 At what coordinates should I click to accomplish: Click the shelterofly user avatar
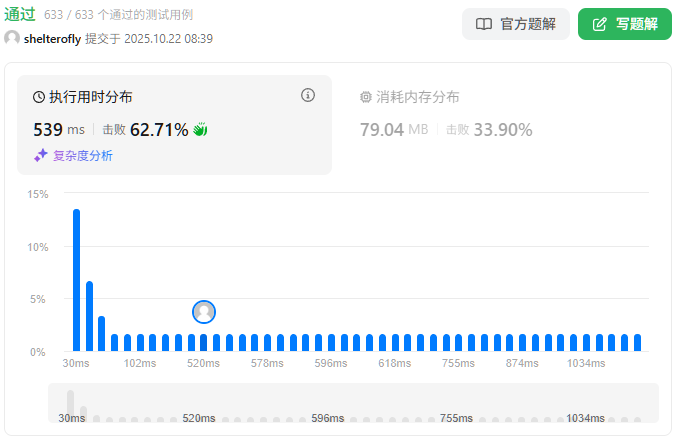pyautogui.click(x=12, y=38)
